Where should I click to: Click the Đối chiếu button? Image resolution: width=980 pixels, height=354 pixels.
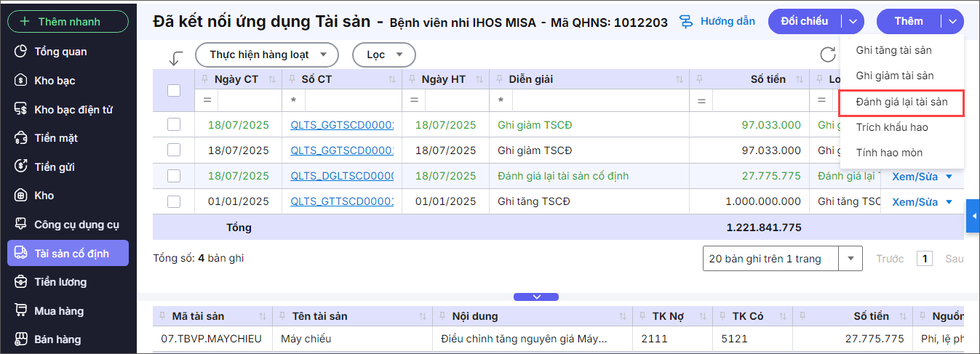pyautogui.click(x=805, y=22)
